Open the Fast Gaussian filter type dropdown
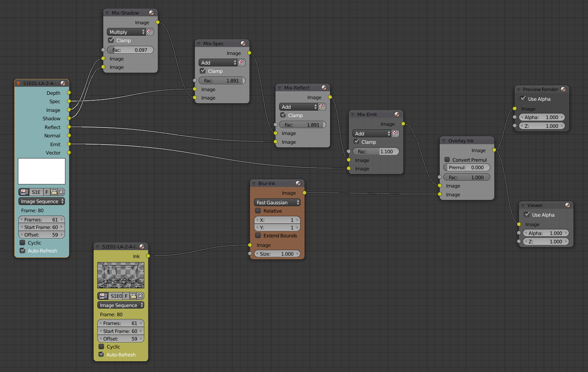The width and height of the screenshot is (588, 372). click(277, 202)
